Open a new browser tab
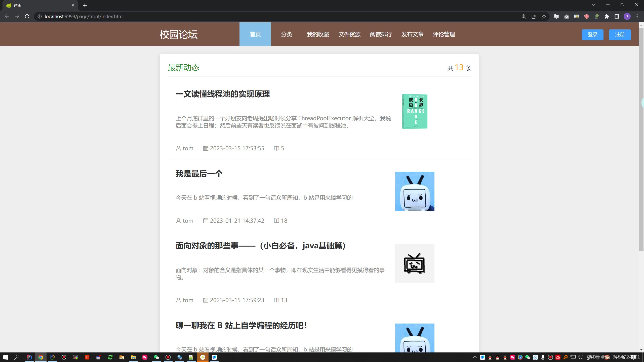 pyautogui.click(x=85, y=5)
